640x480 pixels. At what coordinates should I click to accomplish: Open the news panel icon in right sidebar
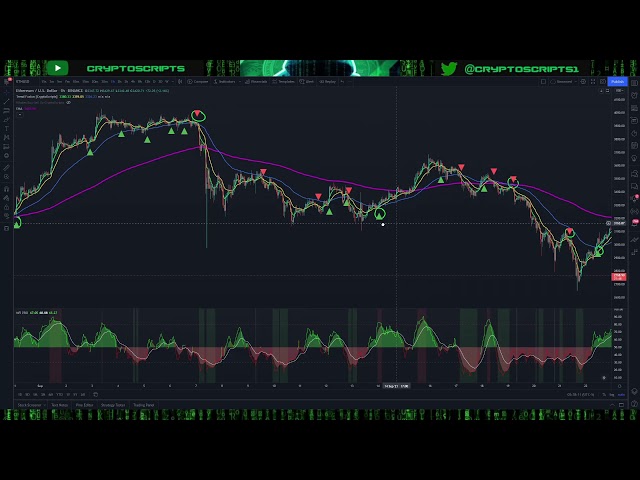[634, 108]
